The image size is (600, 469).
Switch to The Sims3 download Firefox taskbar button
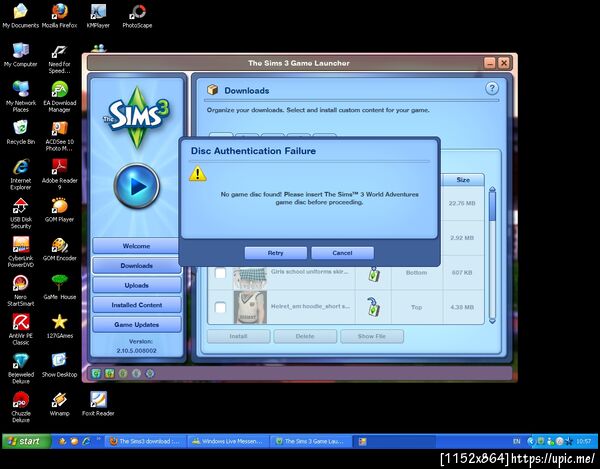click(x=145, y=441)
